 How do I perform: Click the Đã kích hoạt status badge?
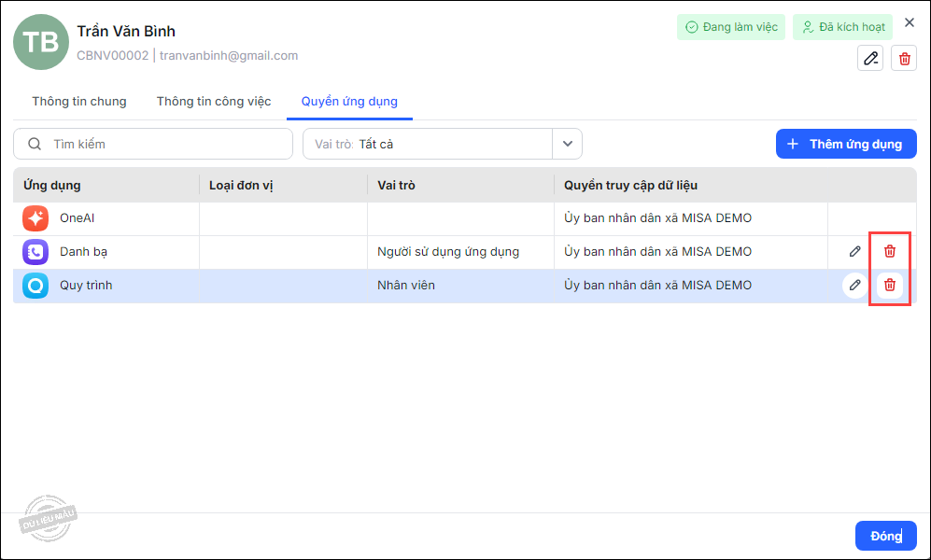(842, 27)
